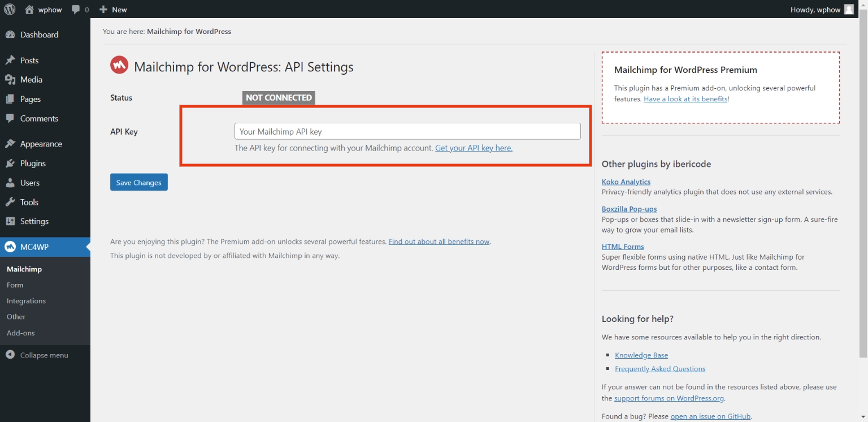Click the Users person icon

(10, 183)
